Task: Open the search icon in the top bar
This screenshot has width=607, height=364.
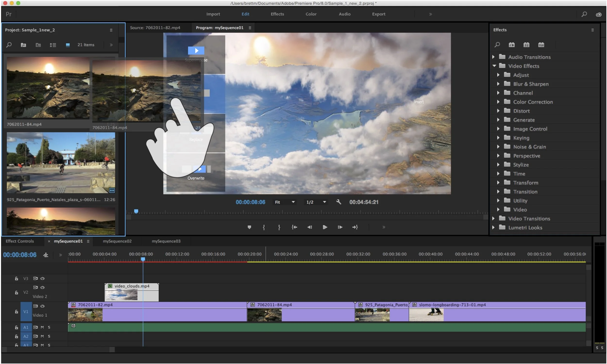Action: (584, 14)
